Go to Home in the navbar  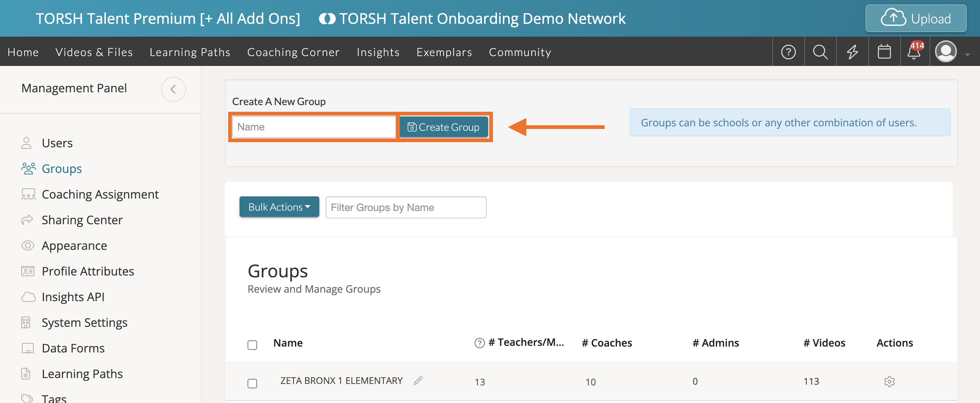pos(23,52)
